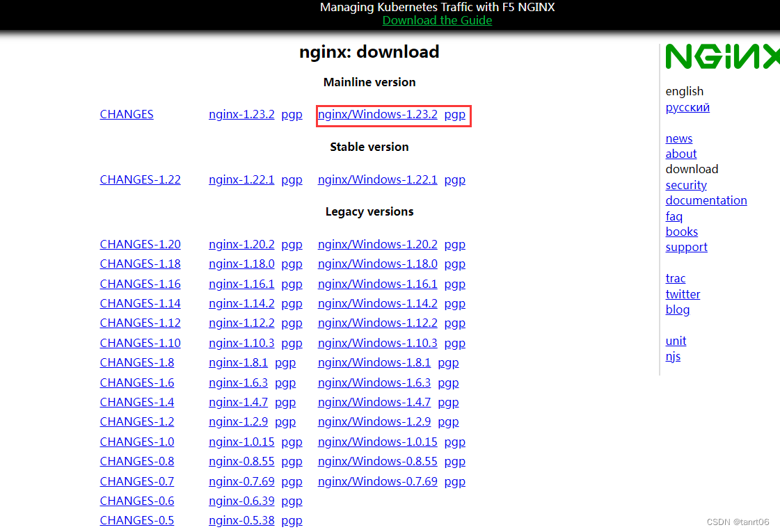Open CHANGES-1.12 link

pos(140,323)
